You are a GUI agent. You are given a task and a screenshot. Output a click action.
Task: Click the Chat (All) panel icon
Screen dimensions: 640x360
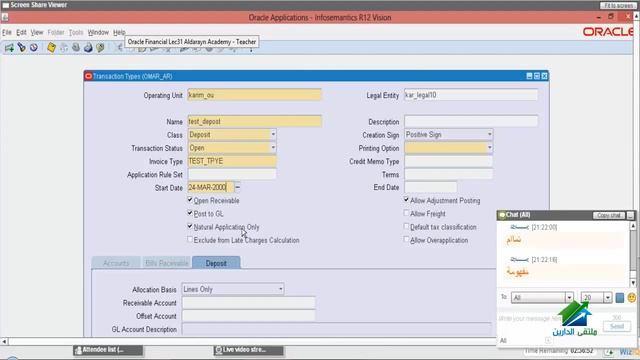pyautogui.click(x=502, y=215)
